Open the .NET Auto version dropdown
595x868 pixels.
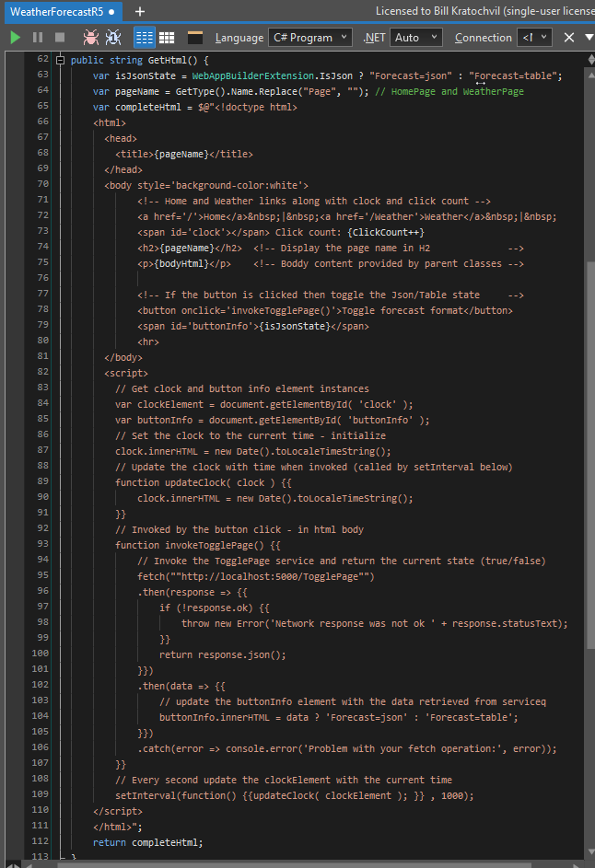coord(416,38)
